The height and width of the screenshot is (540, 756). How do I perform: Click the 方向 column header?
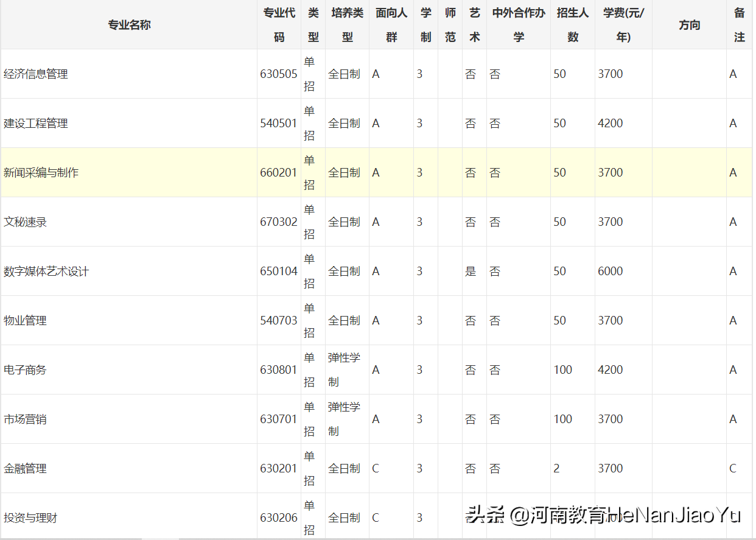click(688, 24)
